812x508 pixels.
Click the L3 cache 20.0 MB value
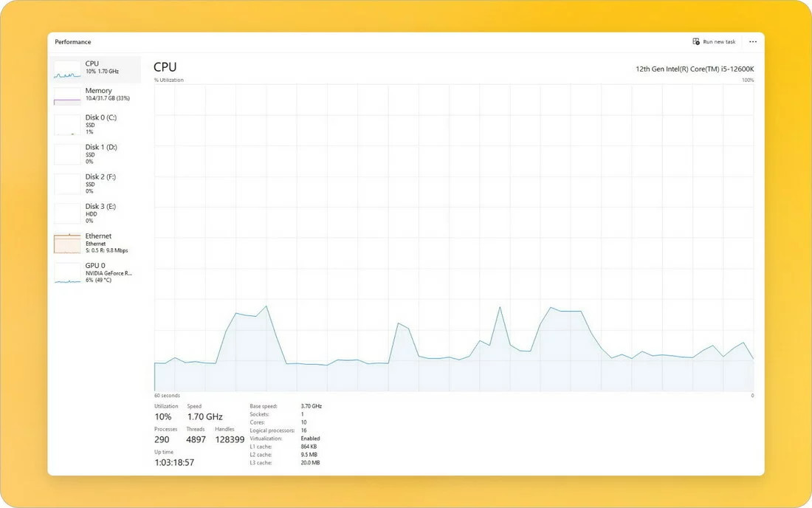(x=310, y=462)
